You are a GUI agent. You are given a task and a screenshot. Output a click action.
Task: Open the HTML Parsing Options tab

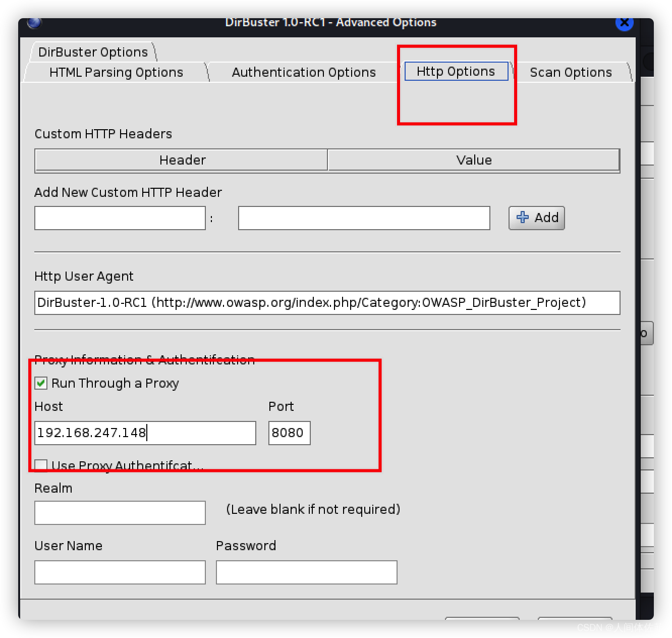[117, 72]
